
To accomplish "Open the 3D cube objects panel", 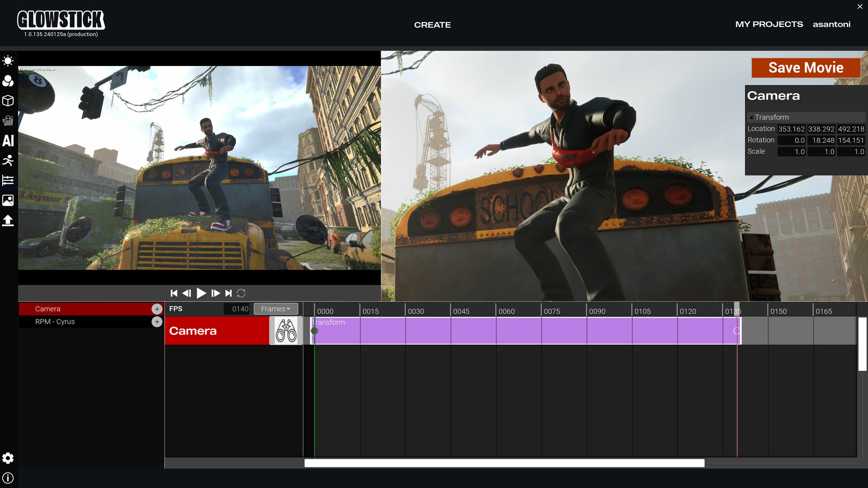I will pyautogui.click(x=8, y=101).
